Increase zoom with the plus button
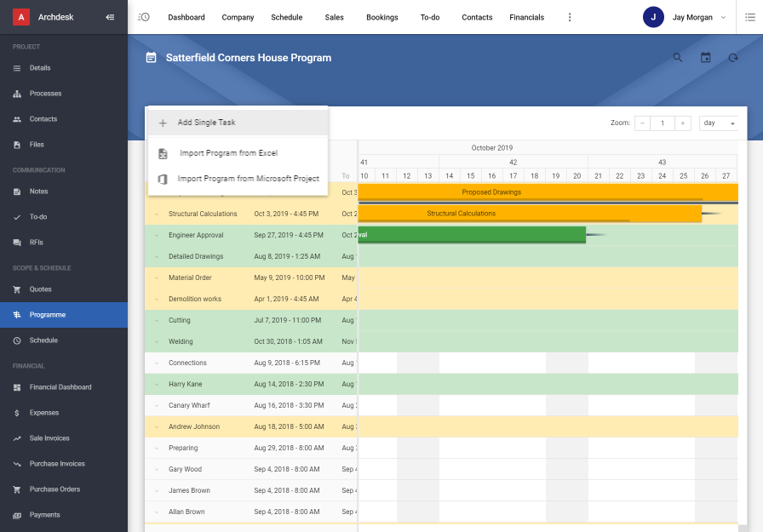 pyautogui.click(x=683, y=123)
